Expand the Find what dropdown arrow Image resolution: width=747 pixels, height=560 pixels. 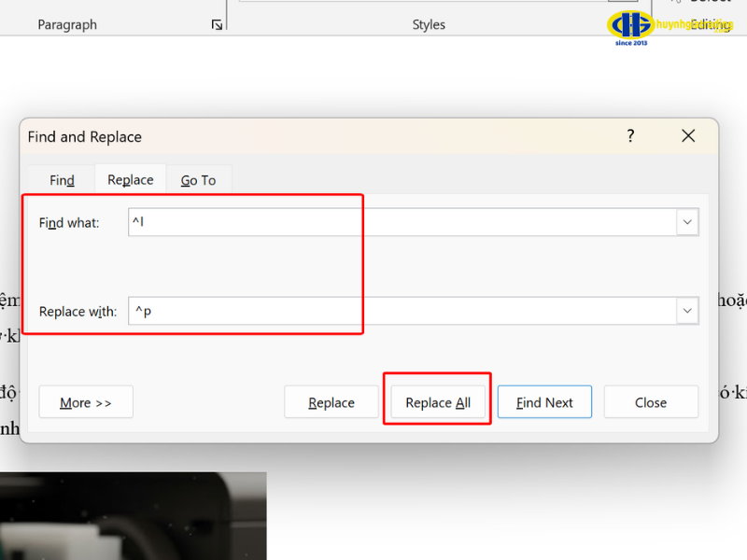point(687,223)
